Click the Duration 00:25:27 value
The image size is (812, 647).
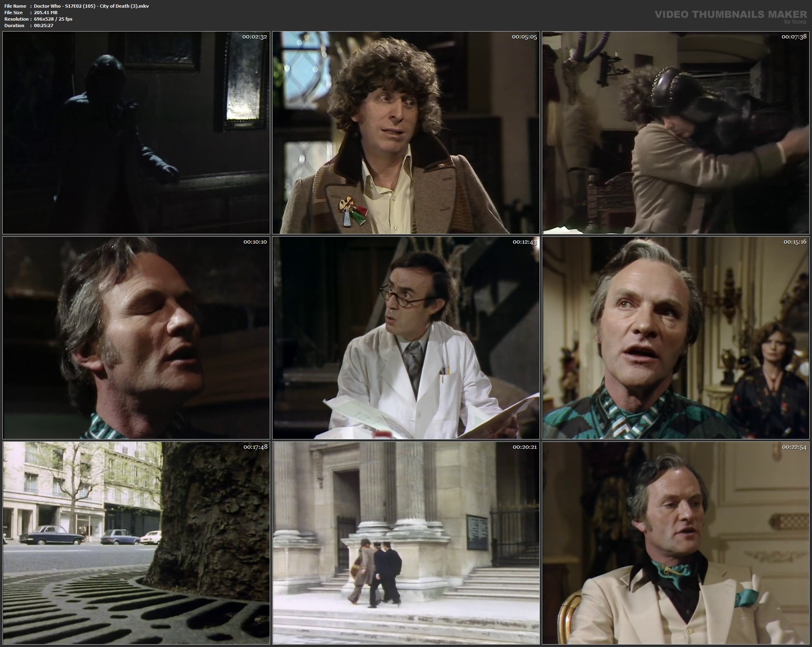[44, 25]
